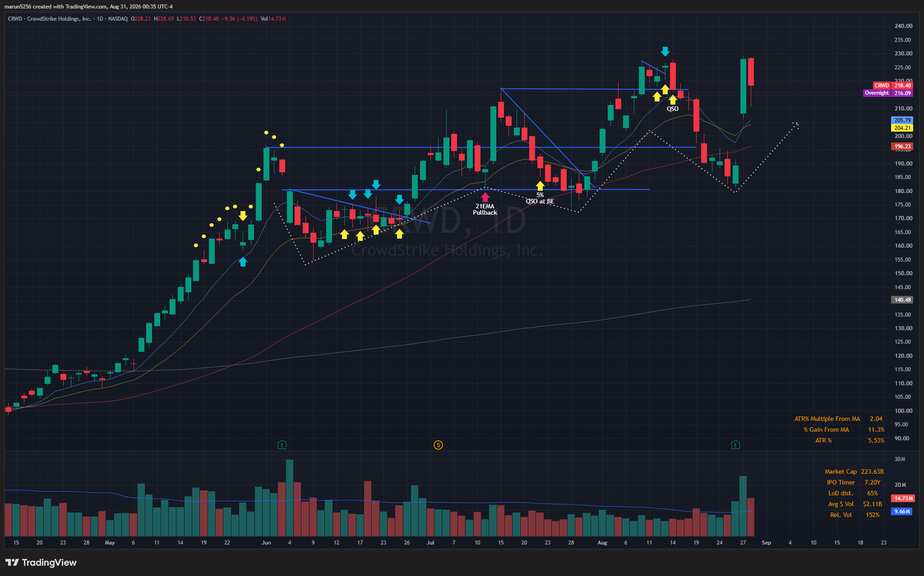Click the Vol 14.73M legend value

[274, 18]
